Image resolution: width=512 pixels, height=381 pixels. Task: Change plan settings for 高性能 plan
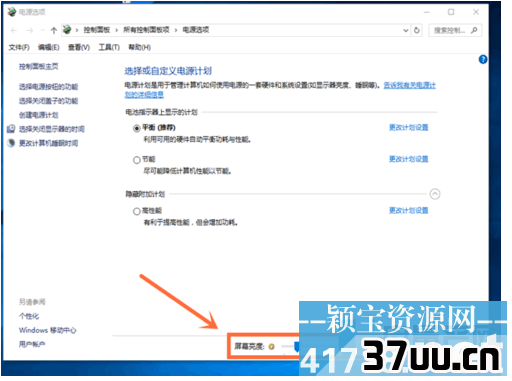(x=409, y=211)
